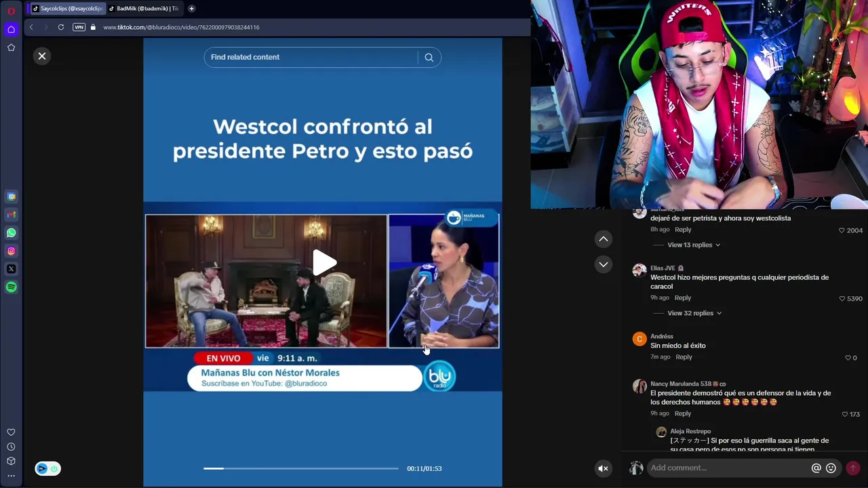Open WhatsApp in the sidebar
Screen dimensions: 868x488
(11, 232)
